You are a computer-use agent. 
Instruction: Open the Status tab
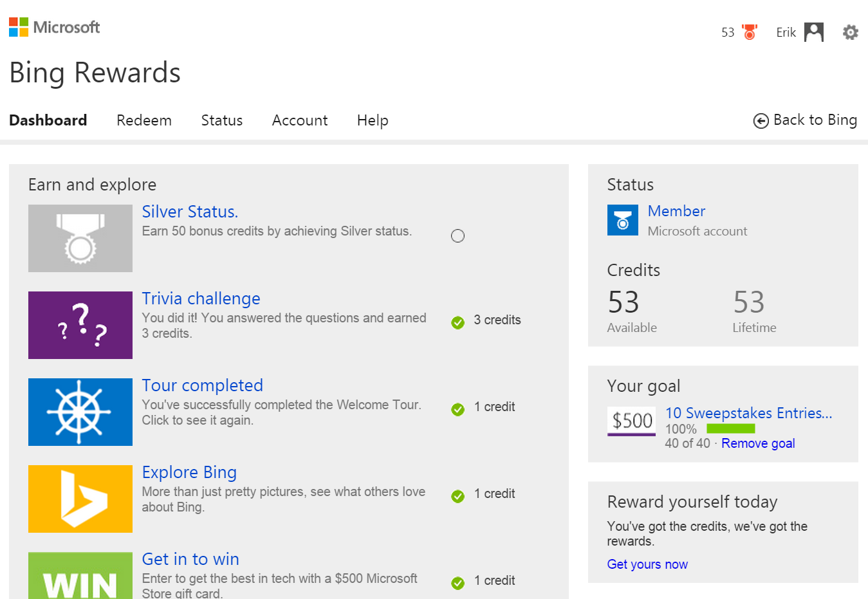[222, 120]
